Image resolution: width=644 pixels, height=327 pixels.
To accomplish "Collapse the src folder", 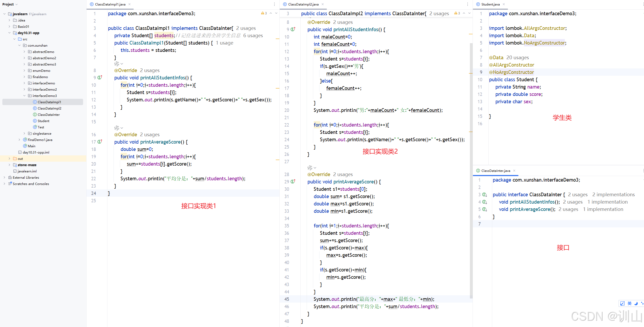I will point(14,39).
